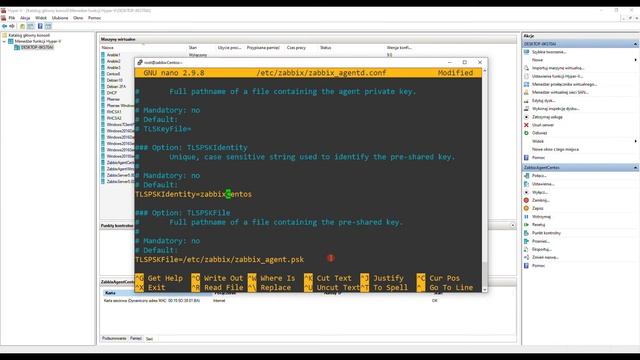This screenshot has width=640, height=360.
Task: Click the back arrow toolbar icon
Action: pyautogui.click(x=4, y=26)
